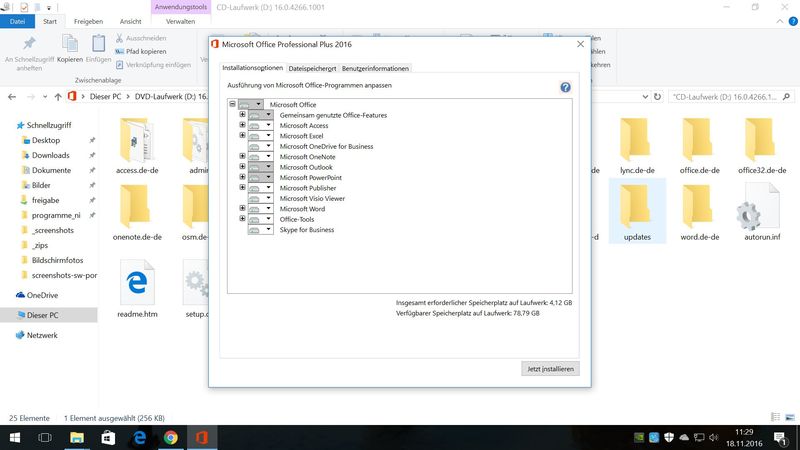800x450 pixels.
Task: Expand the Microsoft Access tree node
Action: click(242, 125)
